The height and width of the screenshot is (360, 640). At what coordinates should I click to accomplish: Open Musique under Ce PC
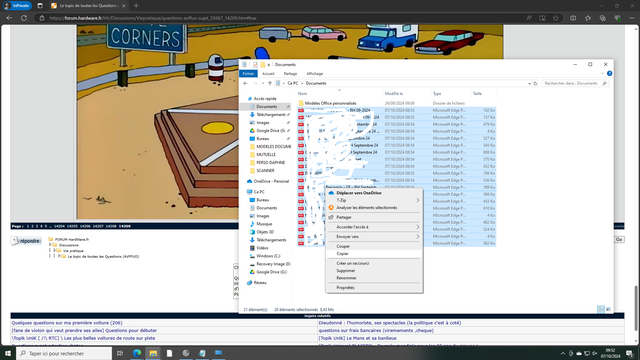[x=264, y=224]
